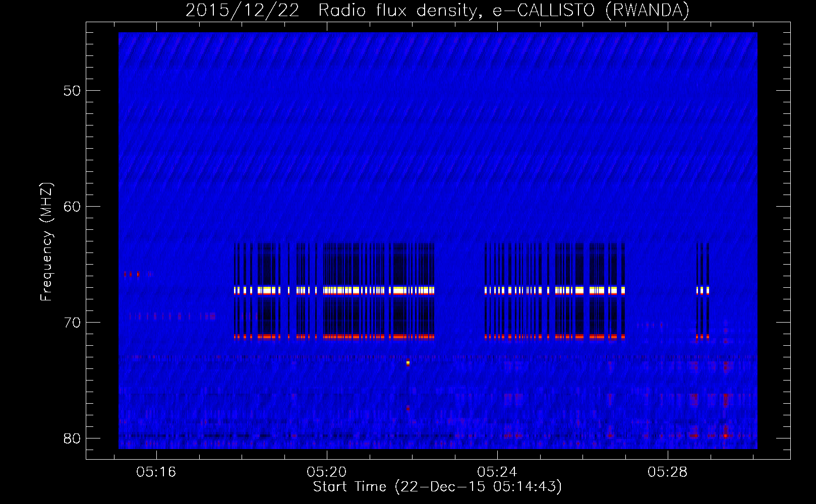The width and height of the screenshot is (816, 504).
Task: Click the 05:28 time tick label
Action: click(668, 472)
